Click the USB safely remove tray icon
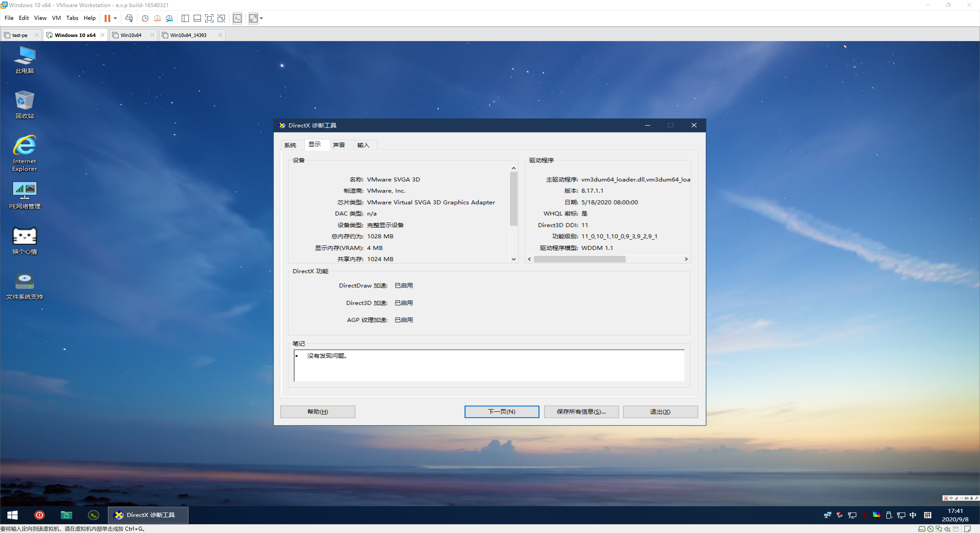The width and height of the screenshot is (980, 533). tap(889, 515)
